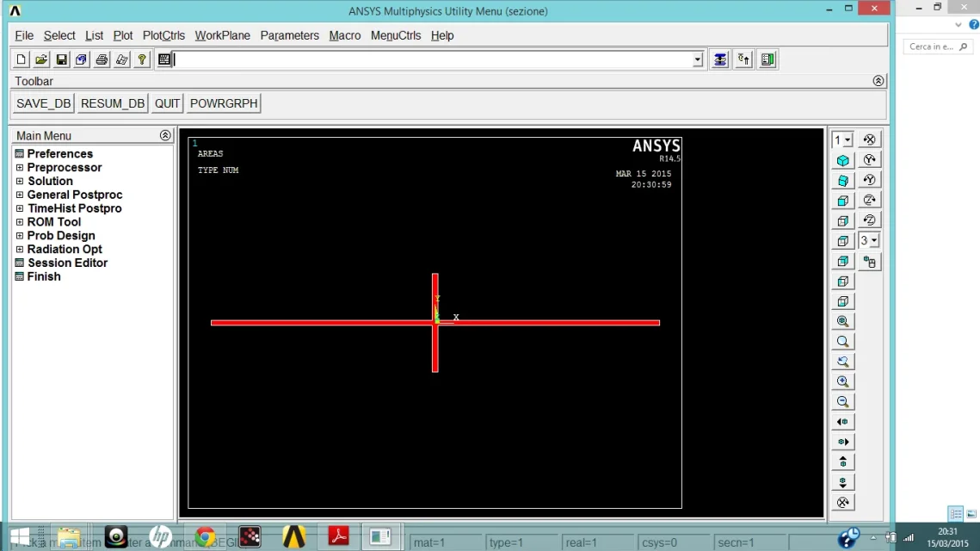The width and height of the screenshot is (980, 551).
Task: Switch to Front View cube icon
Action: click(843, 201)
